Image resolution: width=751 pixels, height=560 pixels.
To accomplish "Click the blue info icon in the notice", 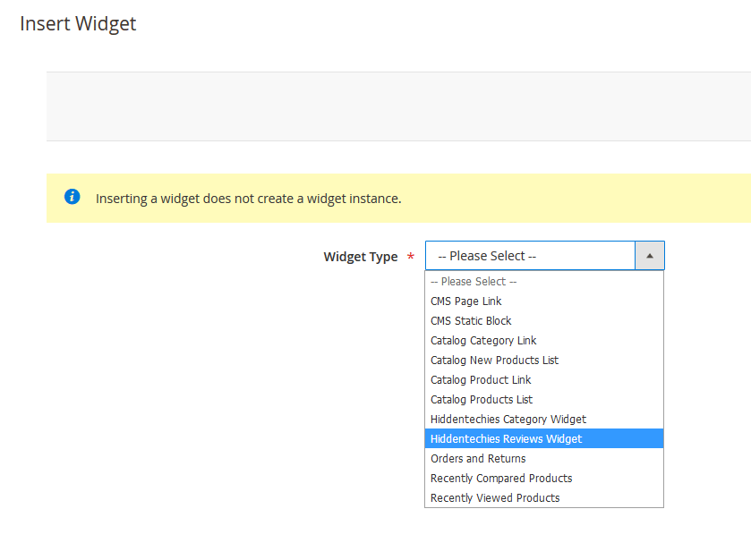I will coord(73,197).
